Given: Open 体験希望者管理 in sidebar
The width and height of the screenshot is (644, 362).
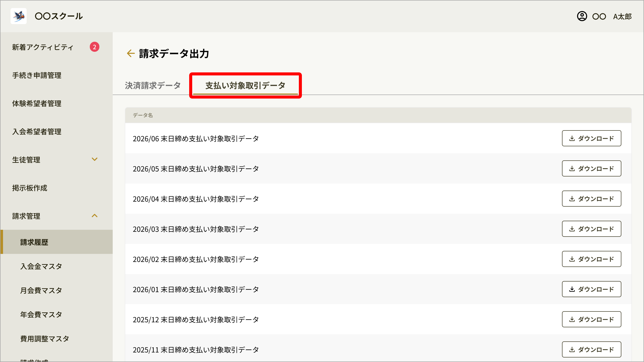Looking at the screenshot, I should pos(37,103).
